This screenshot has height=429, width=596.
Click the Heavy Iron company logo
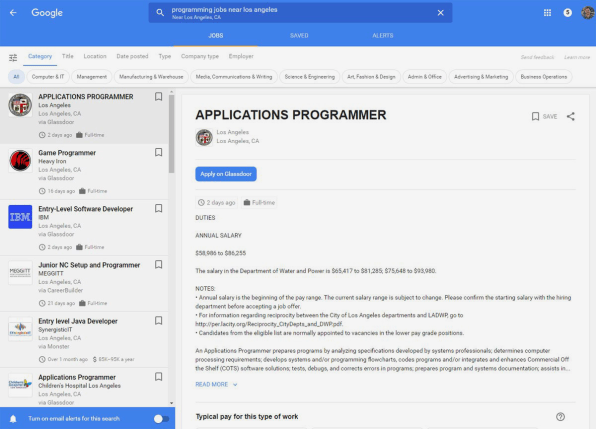(20, 161)
